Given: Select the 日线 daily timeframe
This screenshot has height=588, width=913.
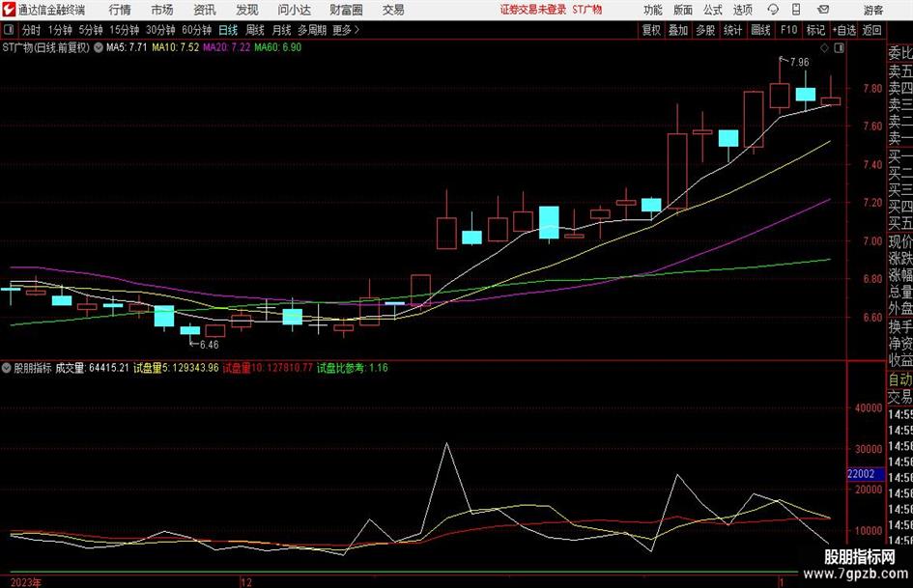Looking at the screenshot, I should 228,30.
